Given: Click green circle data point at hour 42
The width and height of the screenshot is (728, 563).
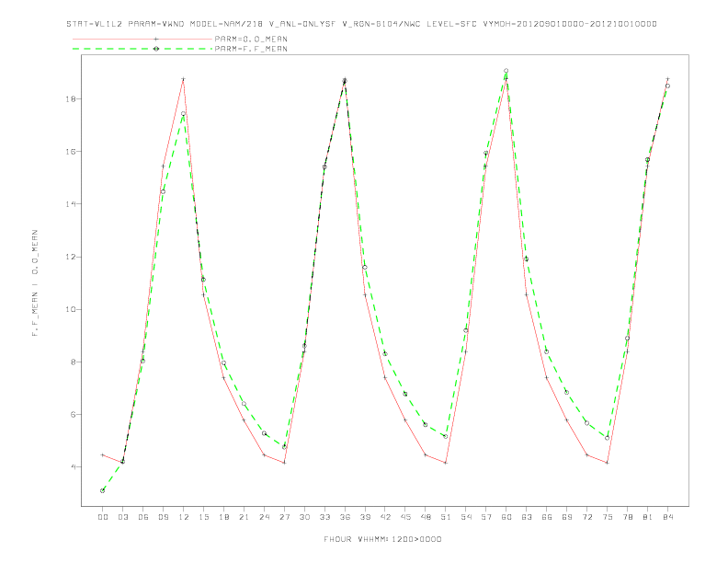Looking at the screenshot, I should (x=385, y=354).
